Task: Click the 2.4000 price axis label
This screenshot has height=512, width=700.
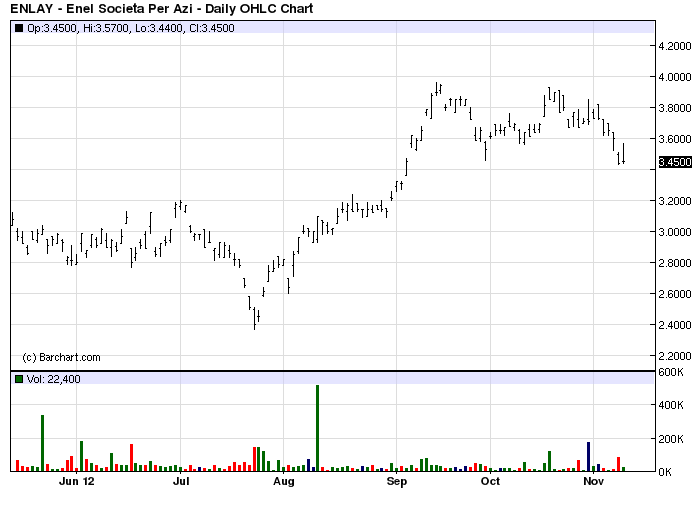Action: click(675, 325)
